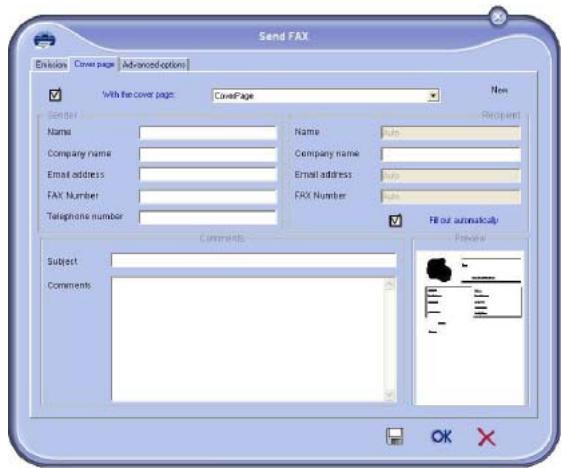This screenshot has width=562, height=468.
Task: Confirm with the OK button
Action: point(442,436)
